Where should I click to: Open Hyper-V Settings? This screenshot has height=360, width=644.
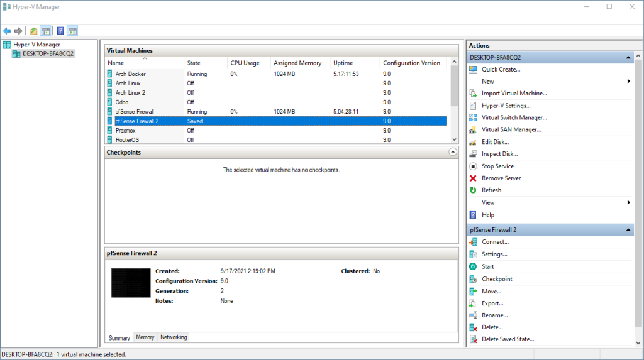[x=506, y=106]
